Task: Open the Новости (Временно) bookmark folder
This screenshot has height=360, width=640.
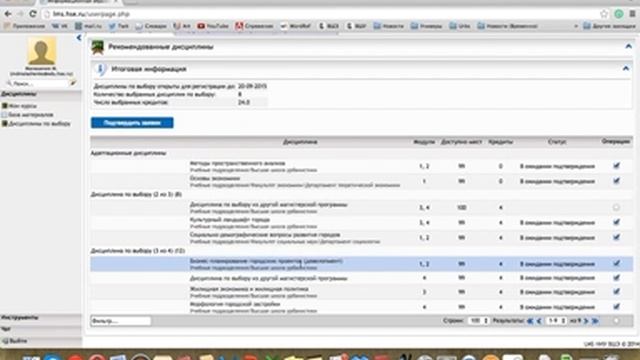Action: coord(507,26)
